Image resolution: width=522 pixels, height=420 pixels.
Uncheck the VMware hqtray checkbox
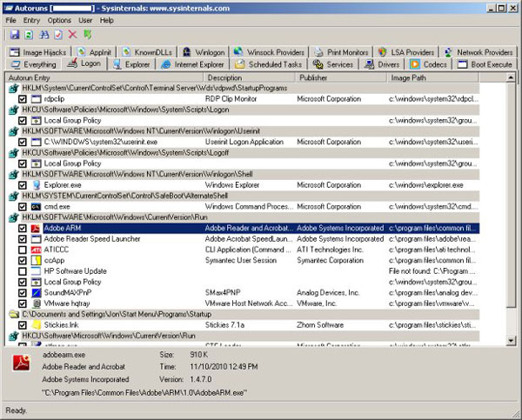[23, 303]
